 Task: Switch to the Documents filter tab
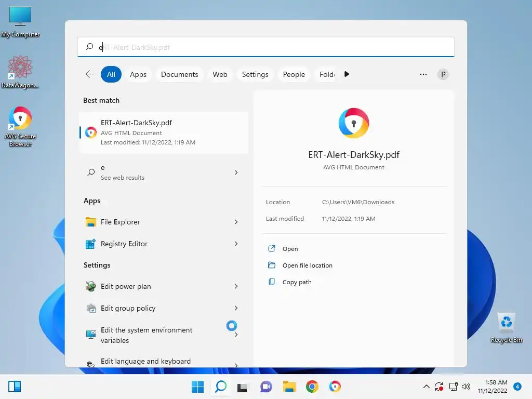[179, 74]
